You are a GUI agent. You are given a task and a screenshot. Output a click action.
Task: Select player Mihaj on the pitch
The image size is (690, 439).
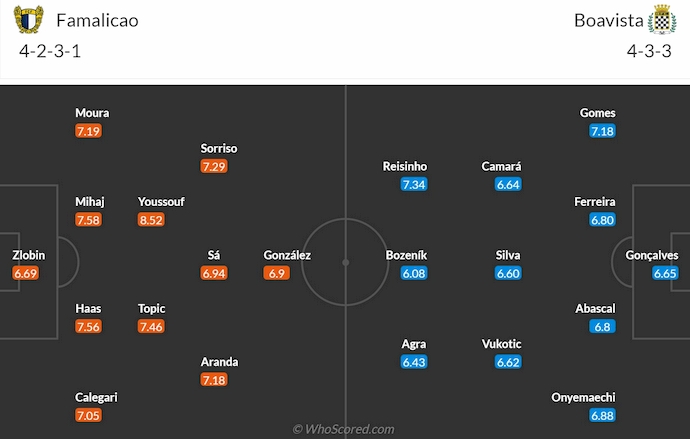(90, 201)
